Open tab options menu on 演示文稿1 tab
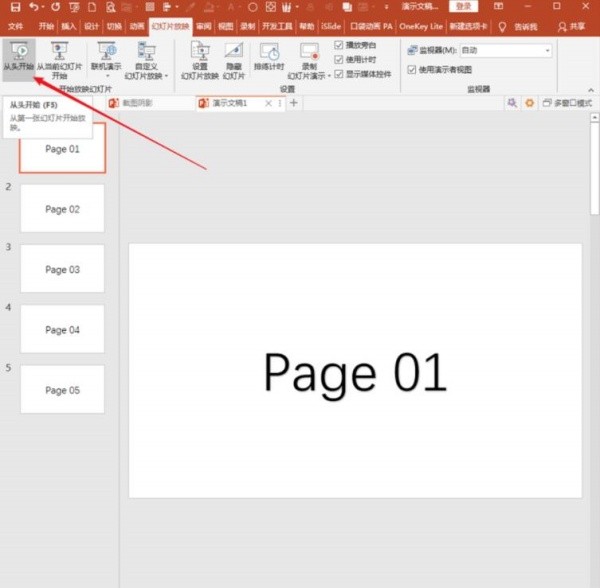This screenshot has width=600, height=588. coord(280,103)
